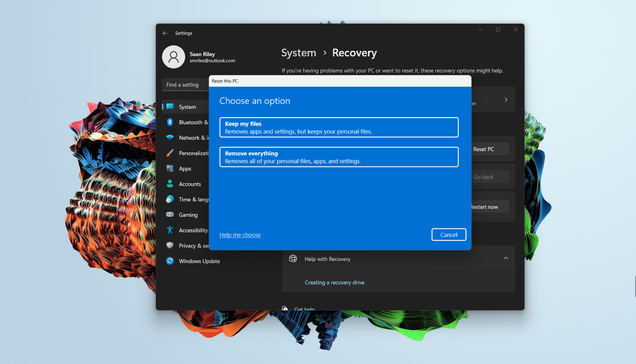
Task: Choose the Remove everything option
Action: (x=339, y=157)
